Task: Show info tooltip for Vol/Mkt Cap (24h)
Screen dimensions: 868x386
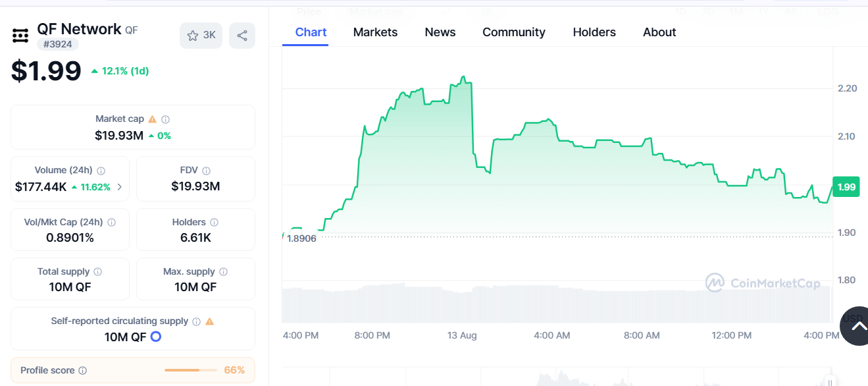Action: coord(112,223)
